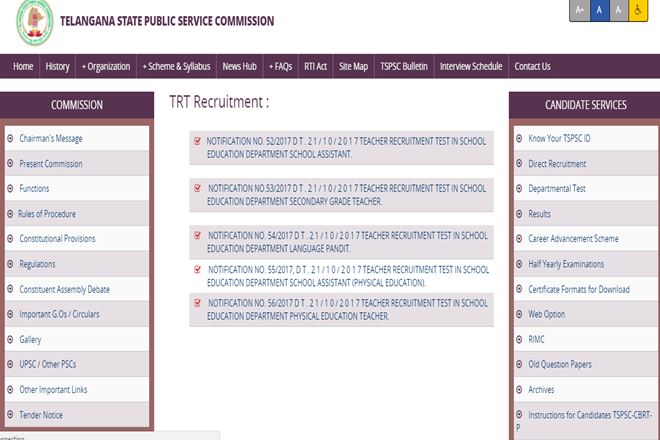Open Notification 55/2017 School Assistant Physical Education
The image size is (660, 440).
coord(347,276)
